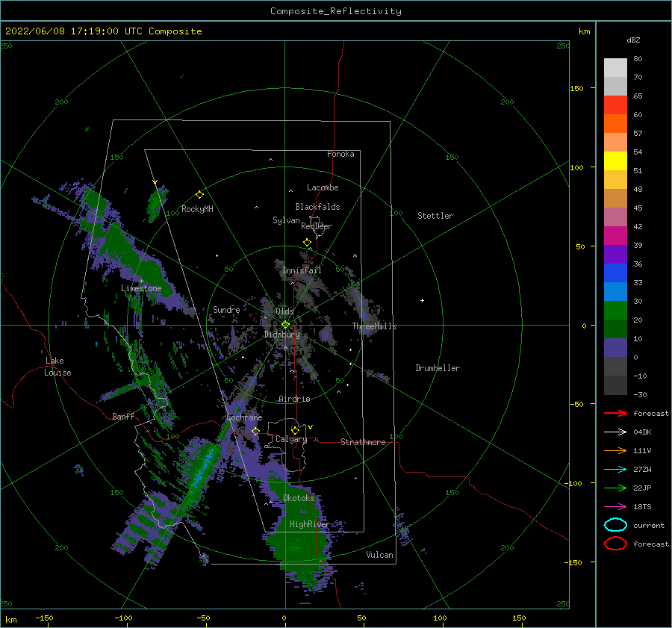Click the Limestone label
Viewport: 672px width, 628px height.
click(x=141, y=288)
